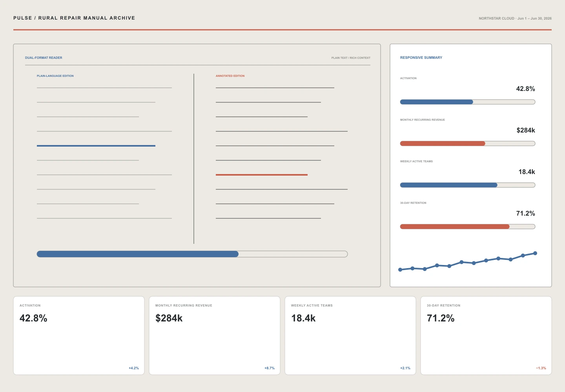Click the "WEEKLY ACTIVE TEAMS" card title
The width and height of the screenshot is (565, 392).
pyautogui.click(x=312, y=305)
